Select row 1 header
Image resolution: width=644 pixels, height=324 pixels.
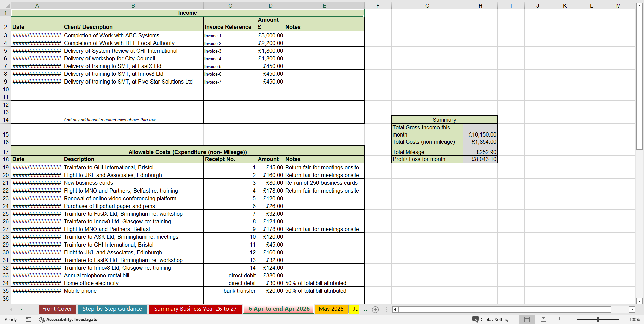5,13
